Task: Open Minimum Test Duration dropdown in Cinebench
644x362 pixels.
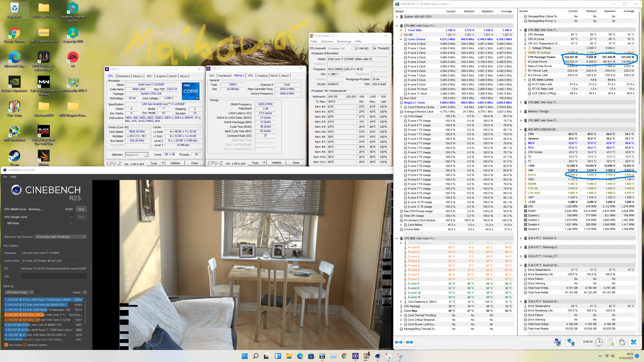Action: coord(61,237)
